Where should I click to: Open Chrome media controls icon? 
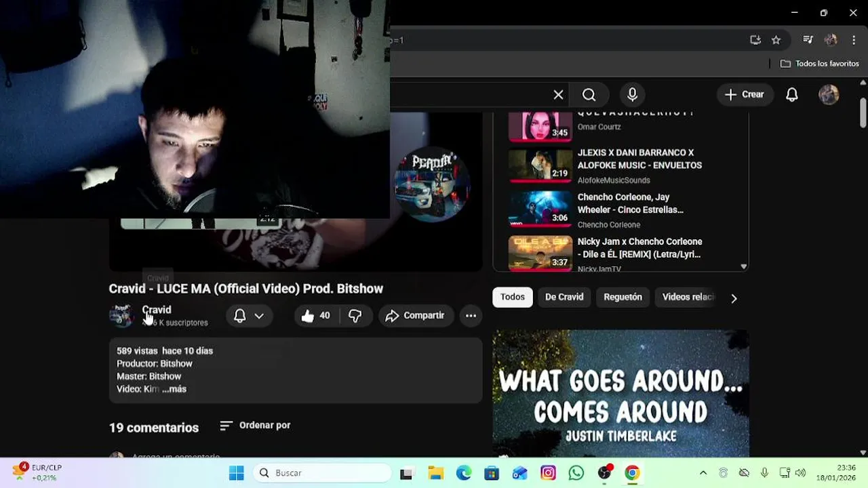point(808,40)
